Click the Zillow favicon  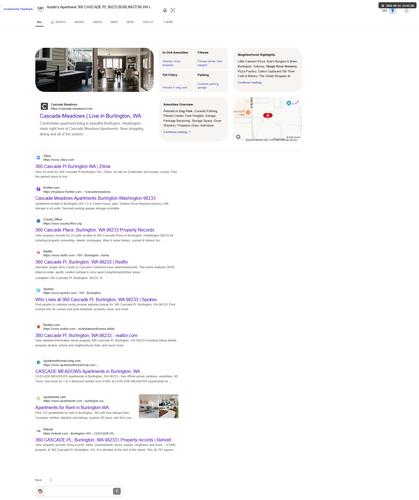click(x=38, y=157)
